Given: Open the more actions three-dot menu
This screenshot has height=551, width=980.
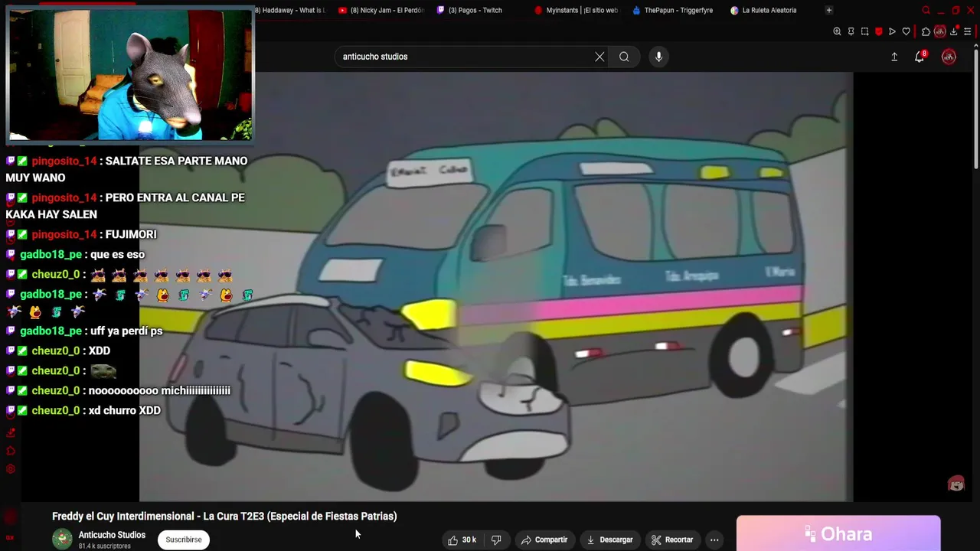Looking at the screenshot, I should pos(714,540).
